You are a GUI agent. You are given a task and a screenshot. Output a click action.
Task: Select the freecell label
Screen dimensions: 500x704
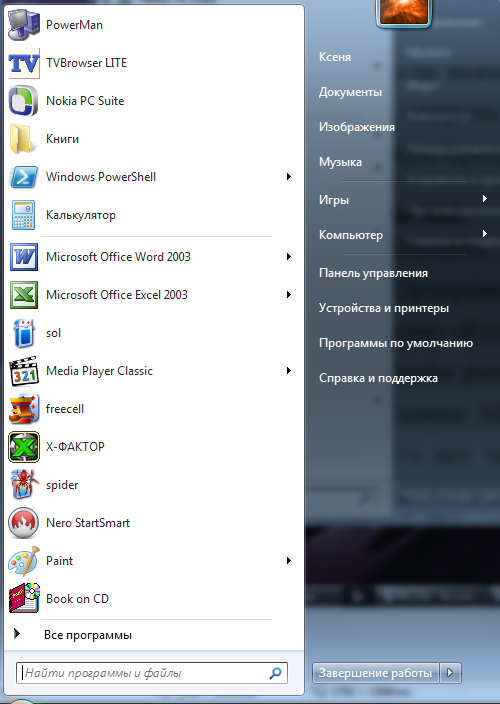click(65, 409)
